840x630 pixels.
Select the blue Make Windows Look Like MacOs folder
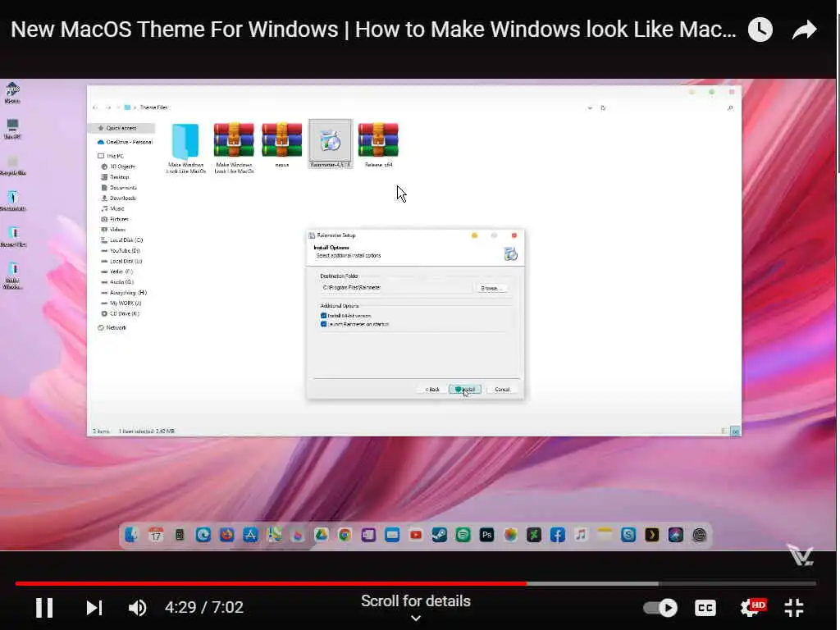coord(186,148)
